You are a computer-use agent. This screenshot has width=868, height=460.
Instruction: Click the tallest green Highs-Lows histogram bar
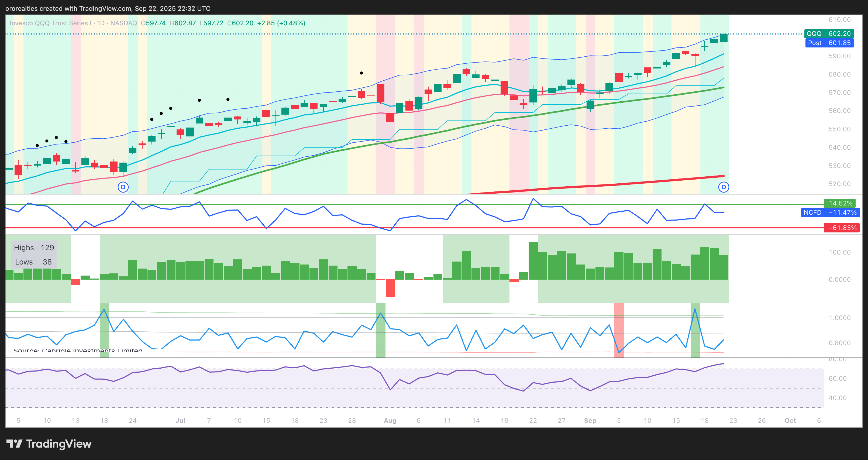click(533, 260)
